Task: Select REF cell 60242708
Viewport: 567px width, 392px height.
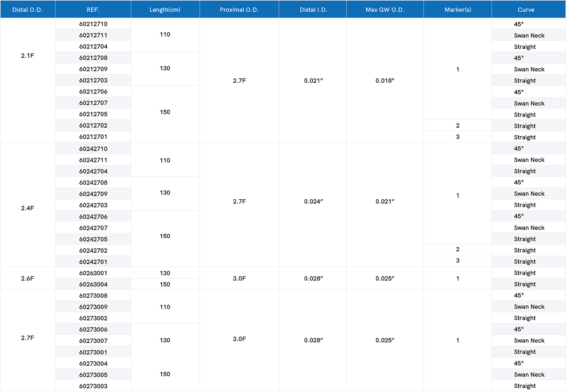Action: pyautogui.click(x=93, y=183)
